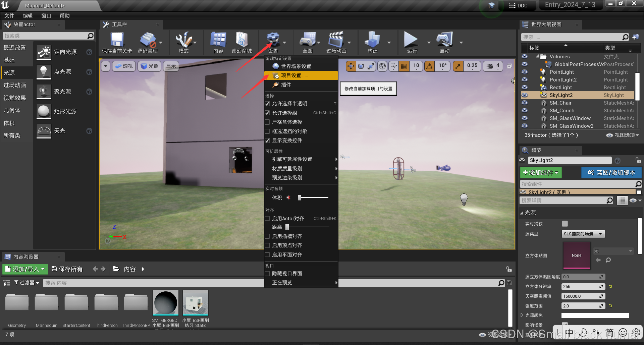This screenshot has width=644, height=345.
Task: Open the Blueprints (蓝图) toolbar icon
Action: (307, 40)
